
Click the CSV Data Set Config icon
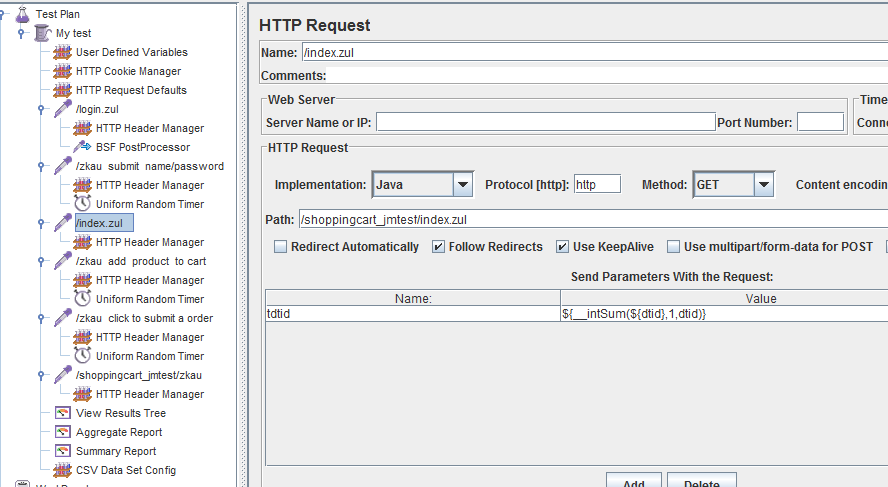(62, 470)
